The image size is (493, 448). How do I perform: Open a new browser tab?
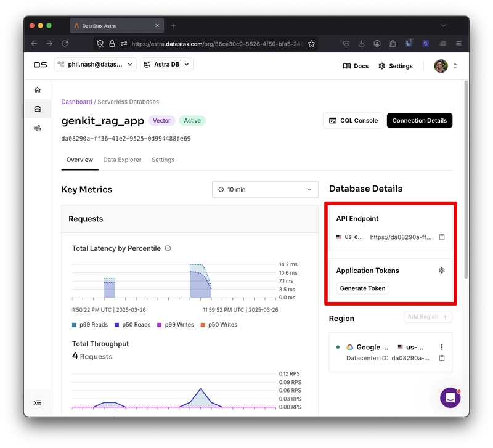pyautogui.click(x=173, y=26)
